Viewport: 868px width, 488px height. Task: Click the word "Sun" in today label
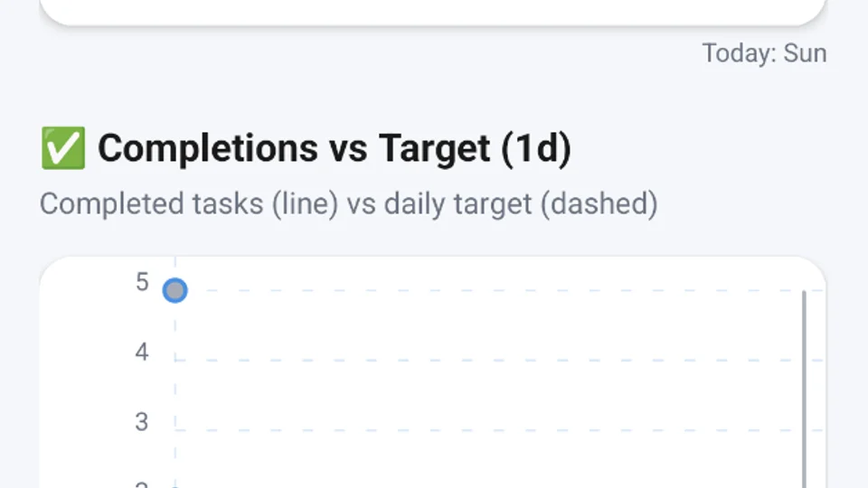pyautogui.click(x=805, y=53)
